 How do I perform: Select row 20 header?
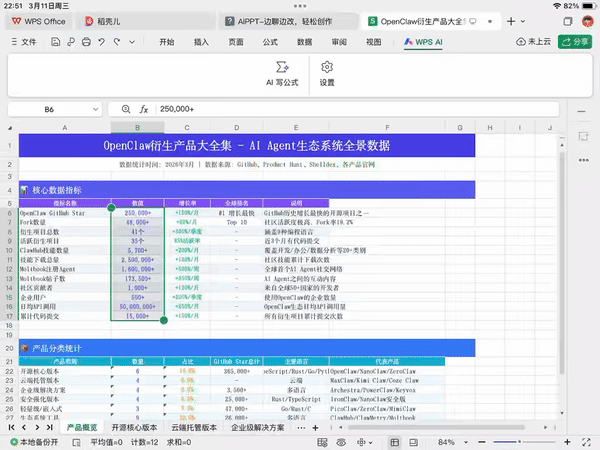pos(10,348)
